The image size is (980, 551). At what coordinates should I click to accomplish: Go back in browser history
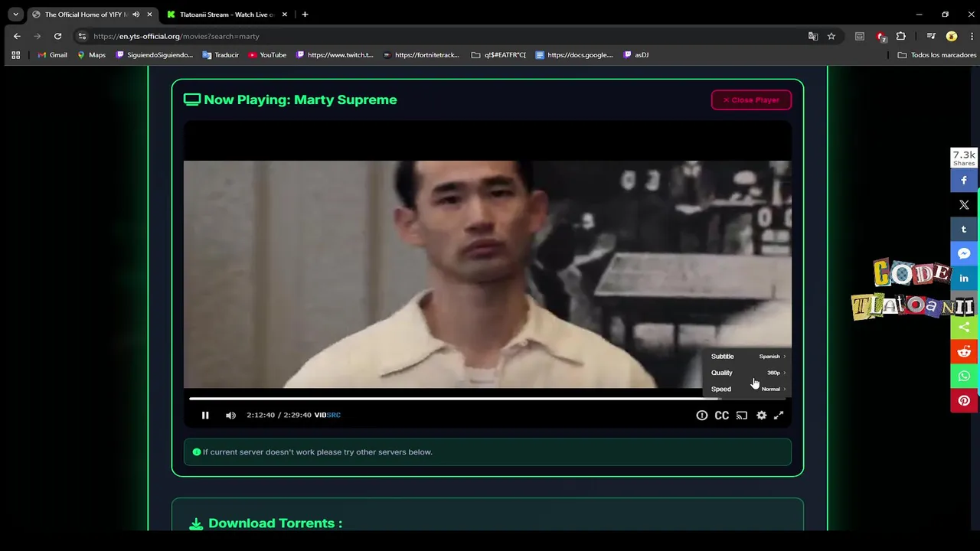[x=17, y=36]
